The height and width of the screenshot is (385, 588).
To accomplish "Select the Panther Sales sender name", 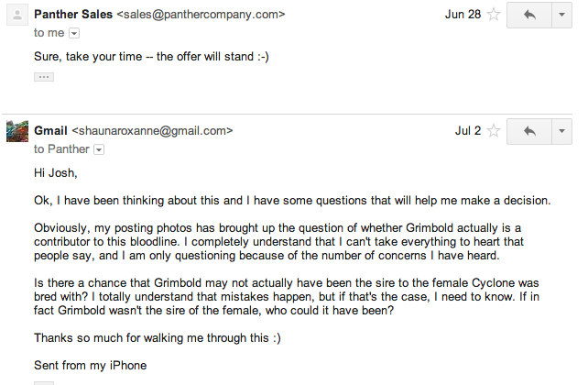I will tap(73, 15).
